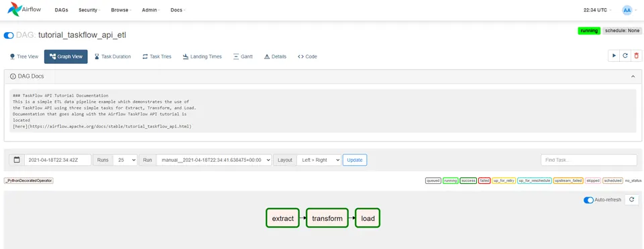The image size is (644, 249).
Task: Click the failed status legend
Action: click(484, 181)
